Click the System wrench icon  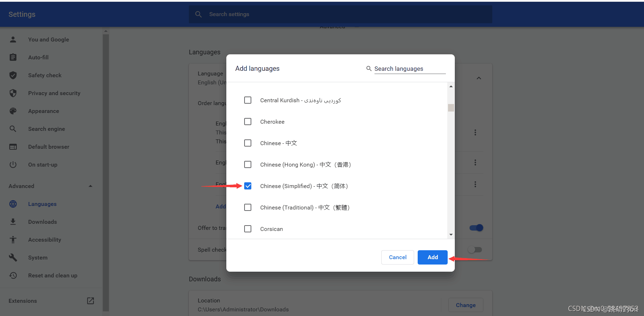coord(13,258)
